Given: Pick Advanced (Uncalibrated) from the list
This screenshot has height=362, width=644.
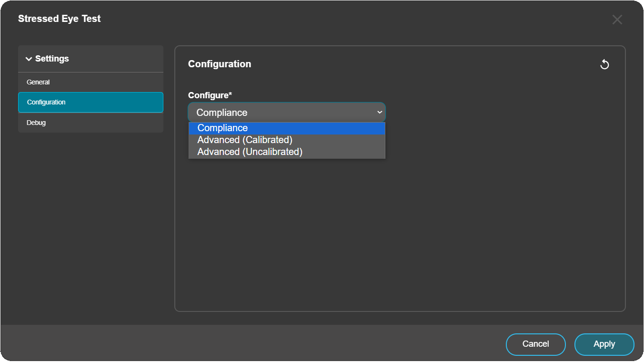Looking at the screenshot, I should click(250, 152).
